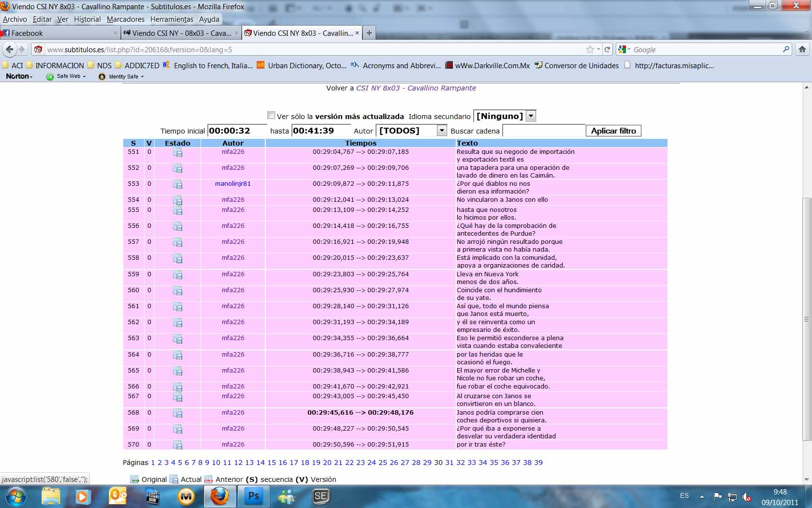Reload the page with the refresh icon

coord(608,49)
